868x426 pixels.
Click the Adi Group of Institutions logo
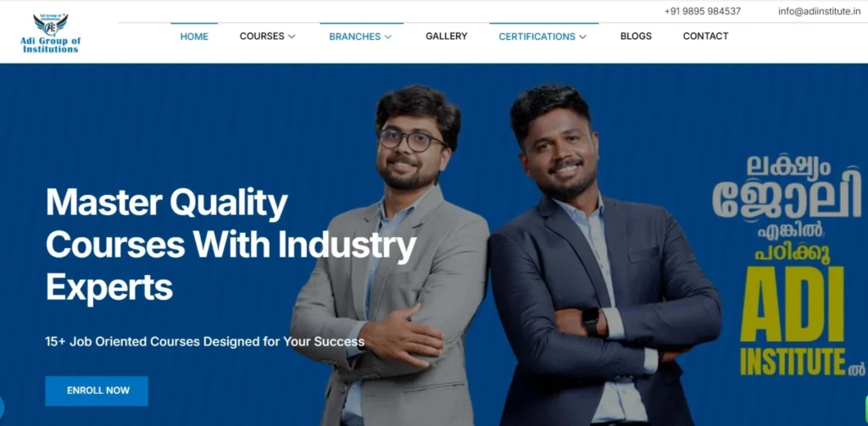(50, 33)
